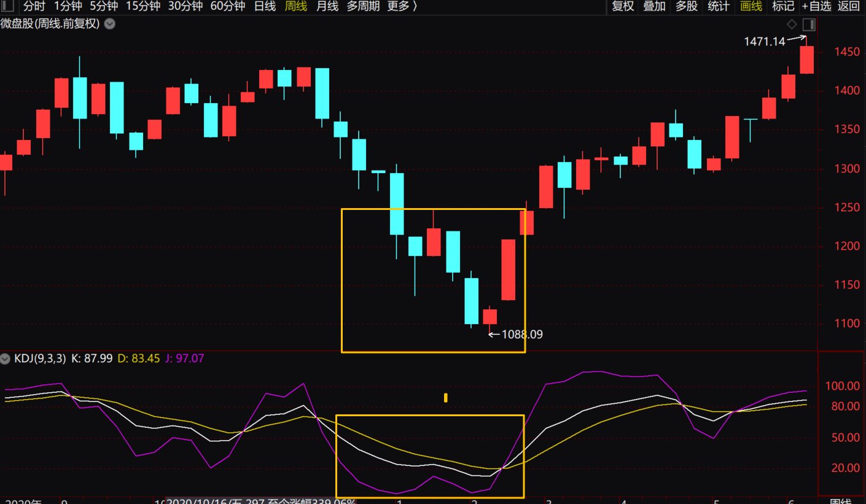Click the 1250 price axis label

tap(847, 207)
